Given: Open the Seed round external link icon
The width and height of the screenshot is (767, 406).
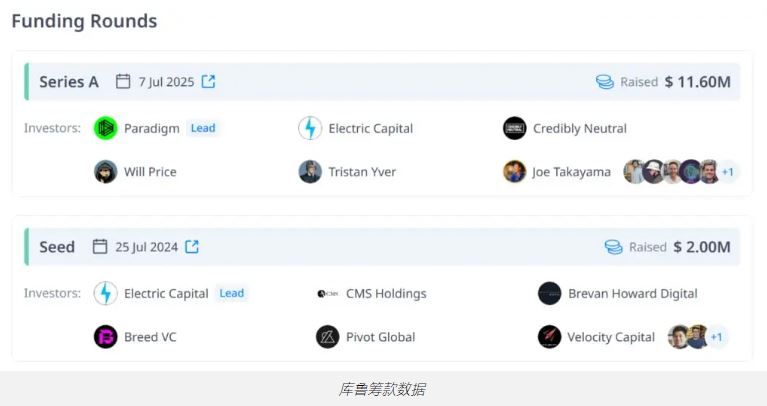Looking at the screenshot, I should coord(192,247).
